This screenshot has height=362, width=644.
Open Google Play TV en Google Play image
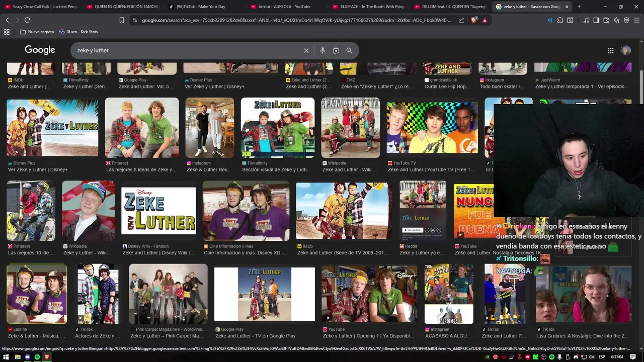pos(264,294)
